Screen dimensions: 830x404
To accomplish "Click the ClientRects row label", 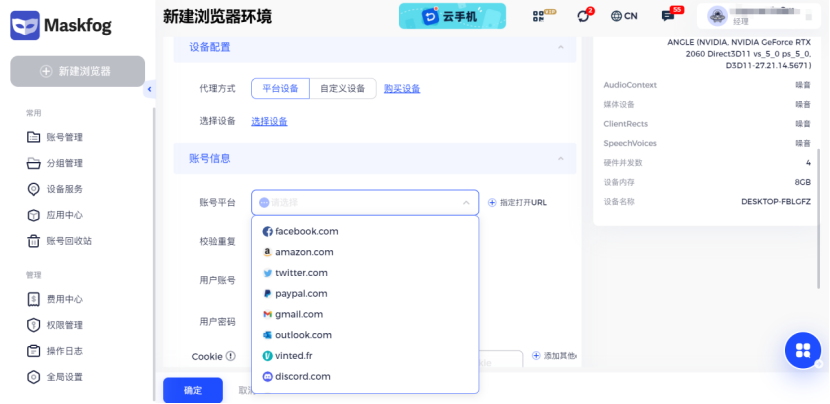I will (x=626, y=124).
